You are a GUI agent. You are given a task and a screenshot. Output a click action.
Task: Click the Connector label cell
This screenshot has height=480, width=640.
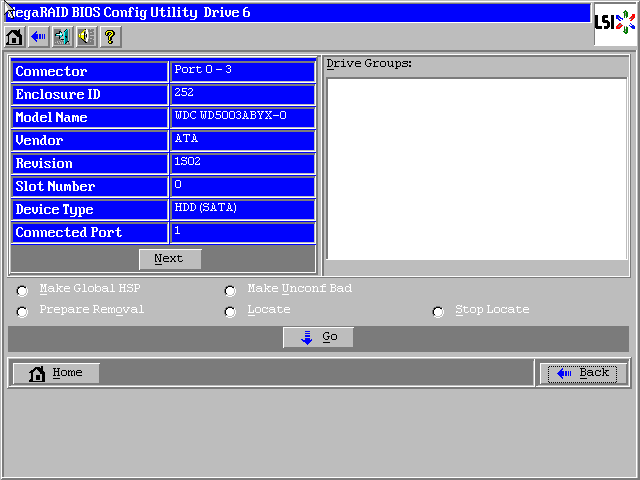point(90,71)
